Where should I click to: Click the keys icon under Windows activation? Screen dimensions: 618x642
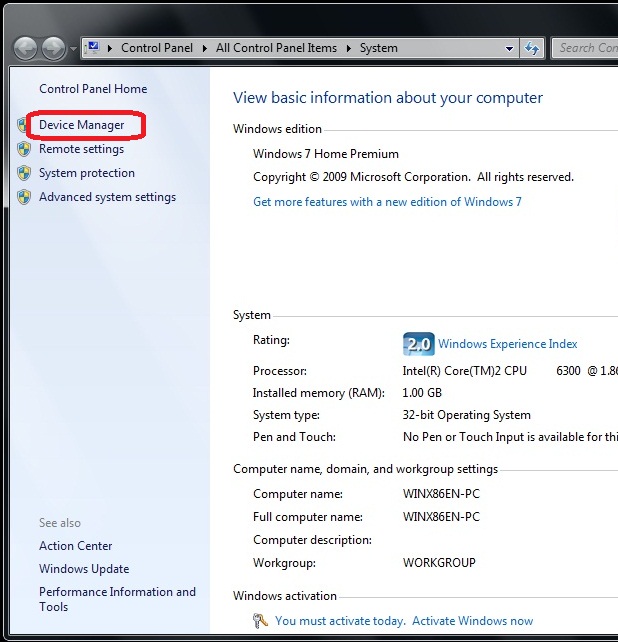260,621
